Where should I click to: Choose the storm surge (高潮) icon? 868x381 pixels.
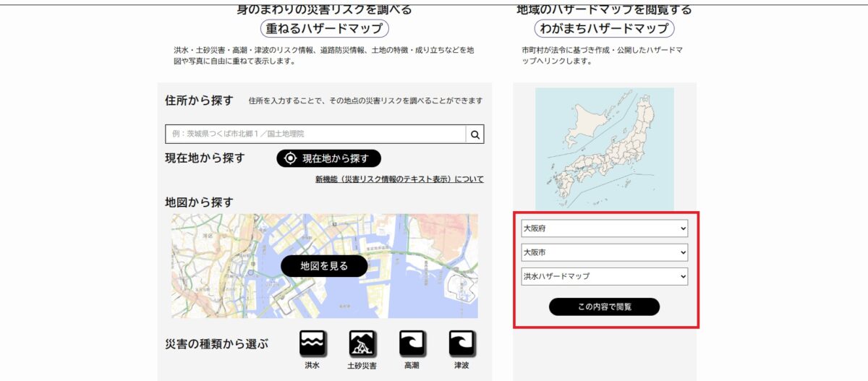412,343
